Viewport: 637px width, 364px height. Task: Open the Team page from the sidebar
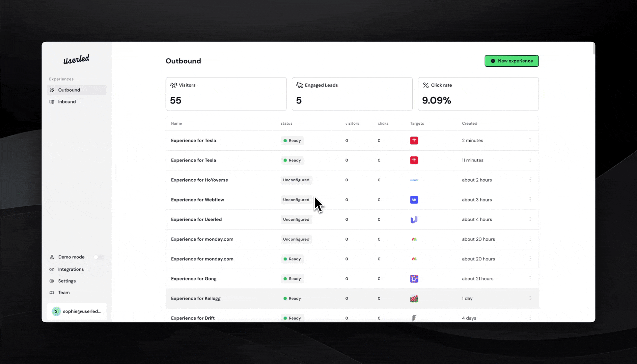tap(77, 293)
